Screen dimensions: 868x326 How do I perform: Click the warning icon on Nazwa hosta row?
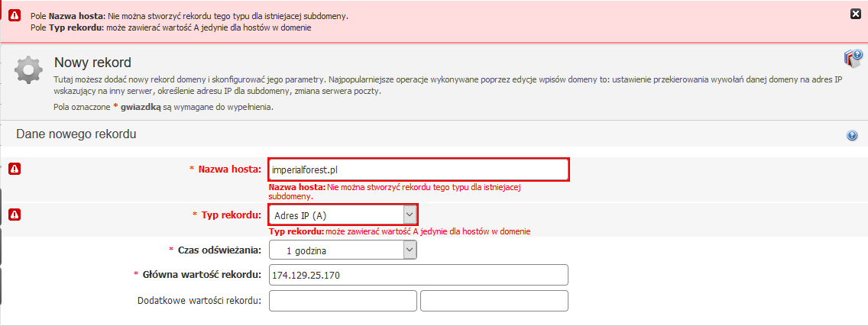[x=15, y=169]
